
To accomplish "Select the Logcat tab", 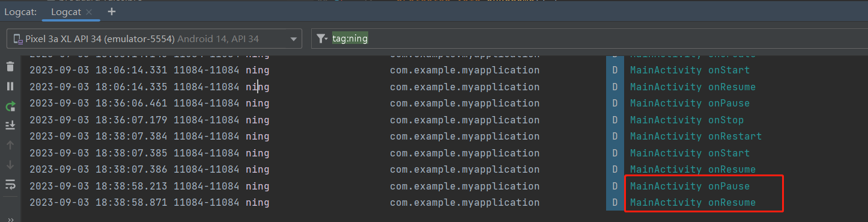I will pyautogui.click(x=71, y=12).
